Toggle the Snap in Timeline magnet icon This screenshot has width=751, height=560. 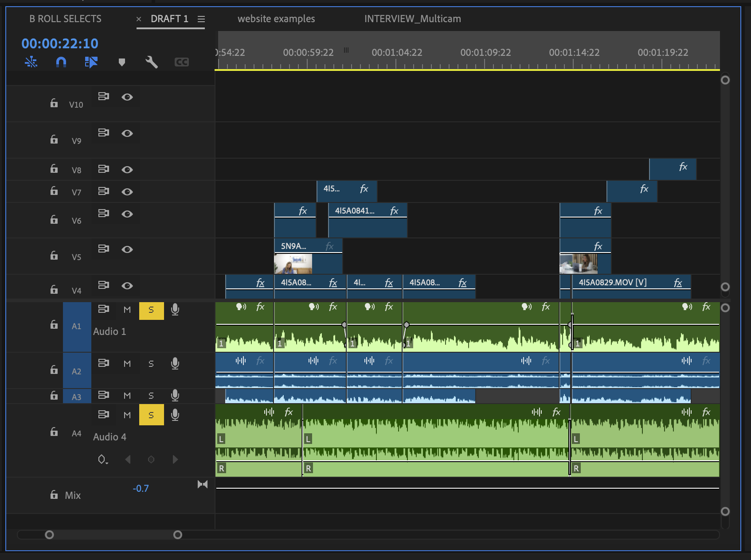[61, 62]
